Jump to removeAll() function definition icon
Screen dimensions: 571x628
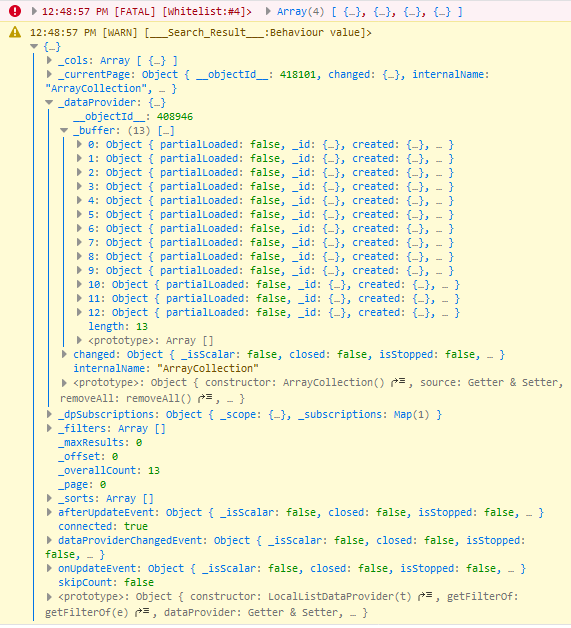(x=205, y=398)
